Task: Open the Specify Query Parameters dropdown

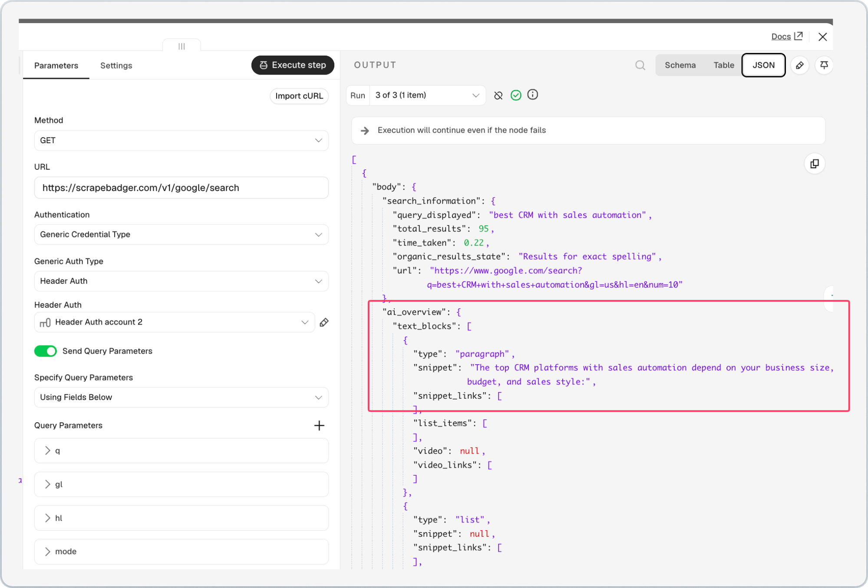Action: click(x=181, y=397)
